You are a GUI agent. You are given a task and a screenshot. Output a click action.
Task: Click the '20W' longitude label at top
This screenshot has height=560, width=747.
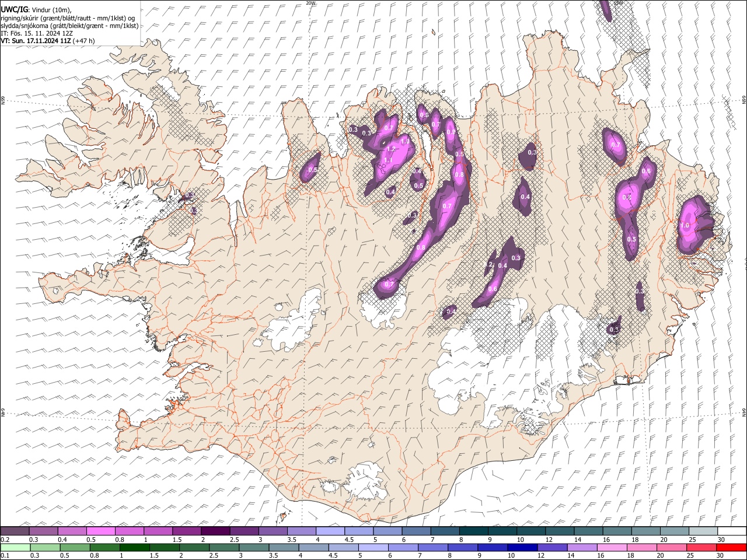pos(310,3)
